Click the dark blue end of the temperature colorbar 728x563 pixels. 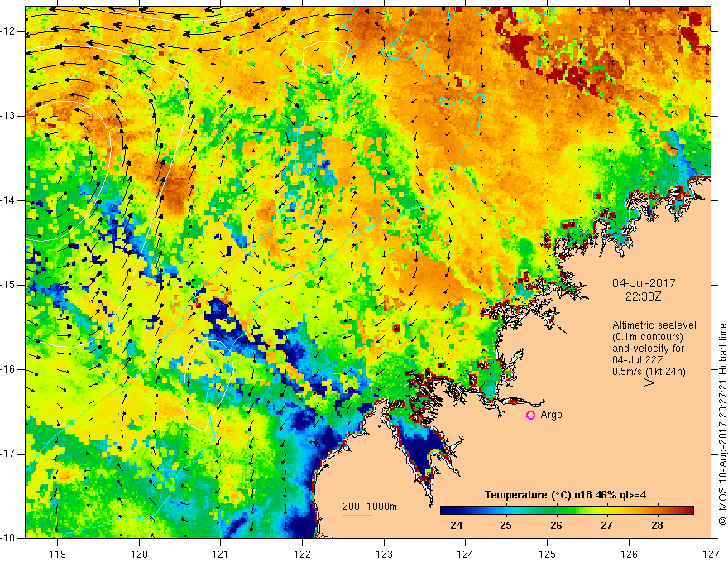click(x=445, y=511)
